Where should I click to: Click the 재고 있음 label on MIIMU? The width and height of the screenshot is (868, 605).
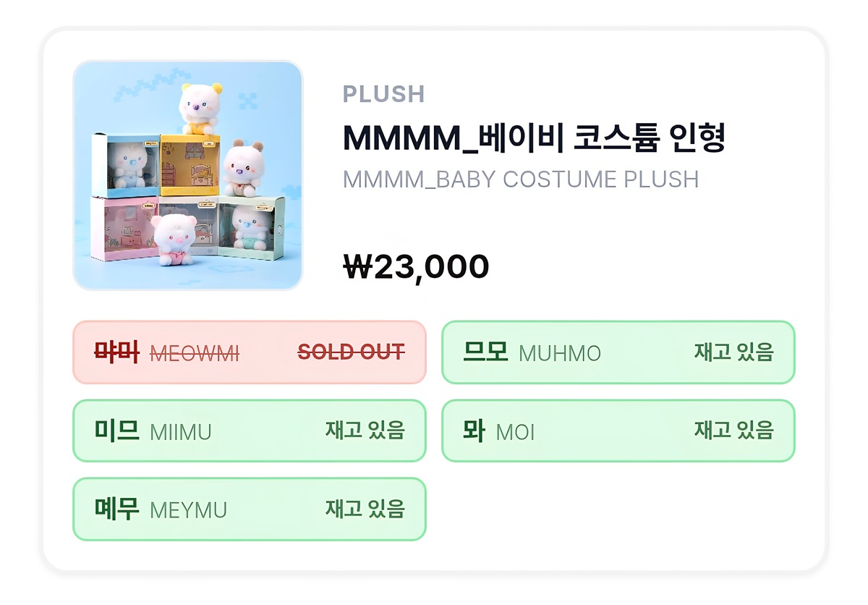(365, 430)
